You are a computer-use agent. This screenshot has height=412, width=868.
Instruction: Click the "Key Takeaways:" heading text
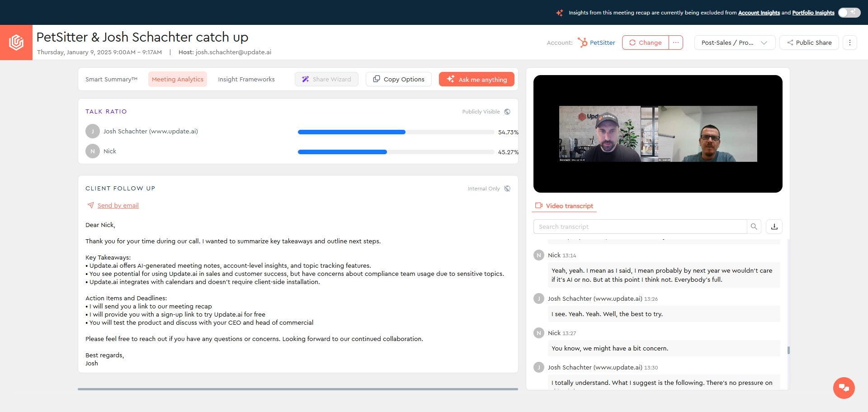click(108, 257)
